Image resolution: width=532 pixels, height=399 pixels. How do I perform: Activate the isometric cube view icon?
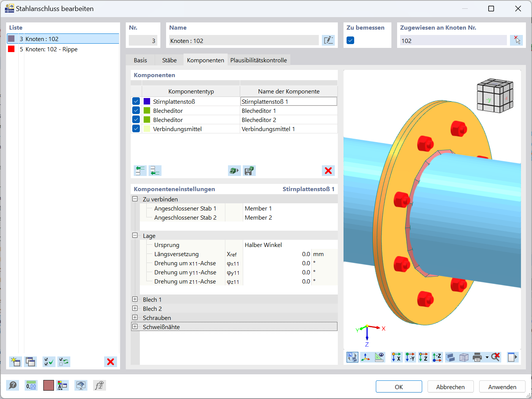(464, 357)
